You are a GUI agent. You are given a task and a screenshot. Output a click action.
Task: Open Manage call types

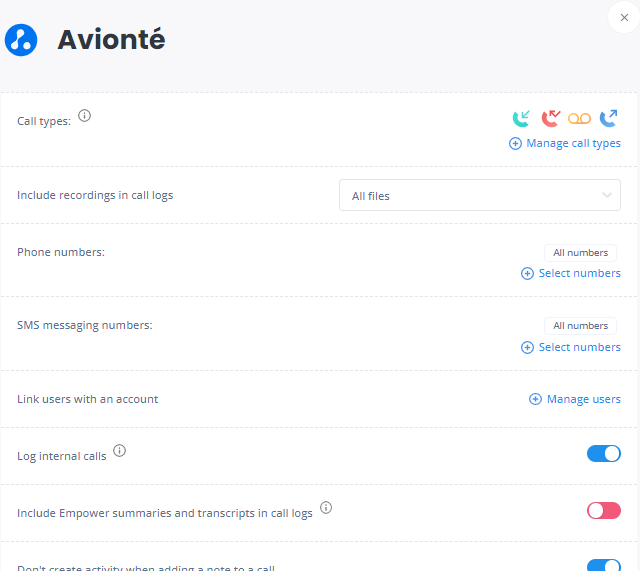565,143
